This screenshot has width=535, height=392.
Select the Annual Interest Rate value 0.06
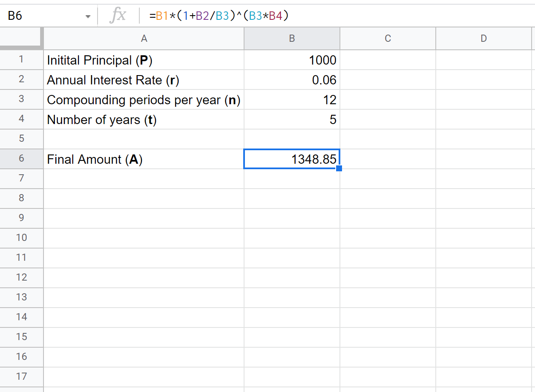[x=292, y=80]
